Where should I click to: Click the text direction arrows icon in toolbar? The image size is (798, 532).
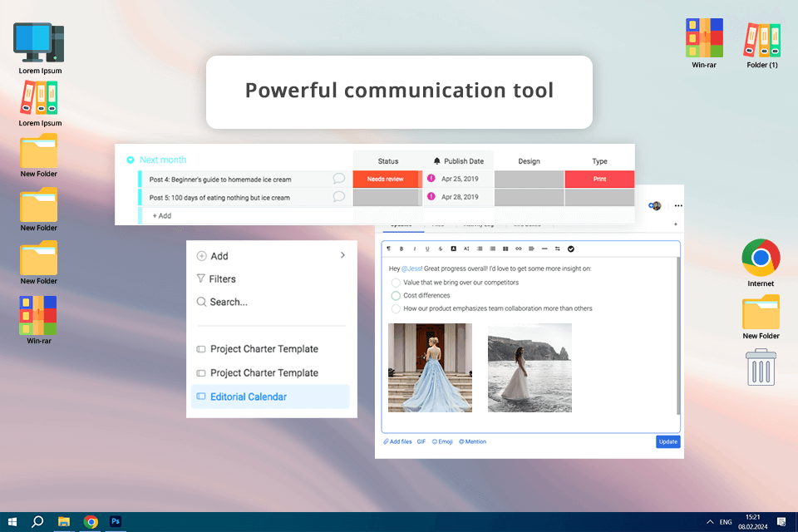tap(557, 249)
